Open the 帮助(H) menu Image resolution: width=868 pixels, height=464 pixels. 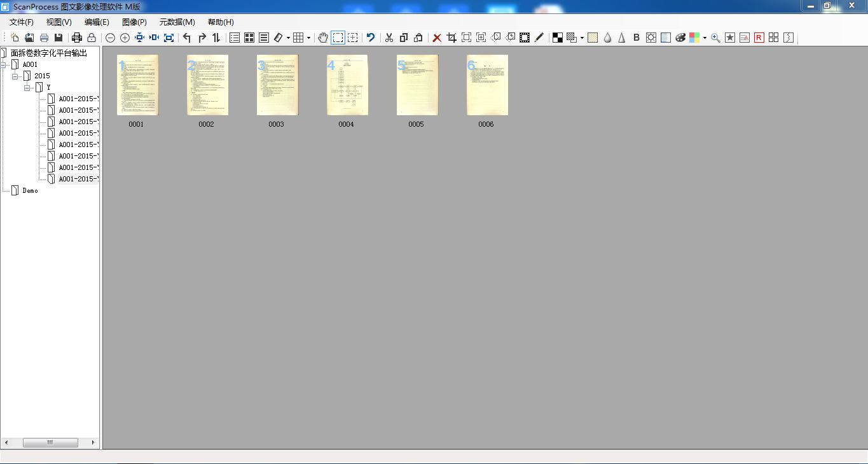pos(221,22)
